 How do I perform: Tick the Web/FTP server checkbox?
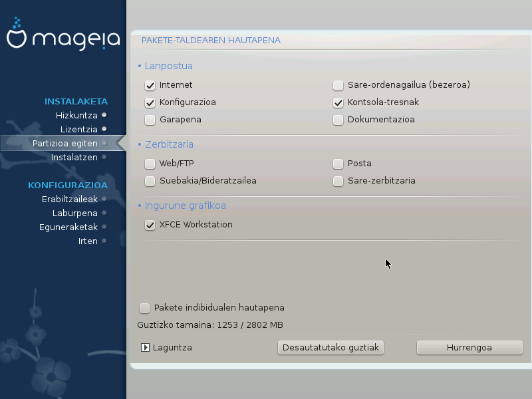coord(150,164)
